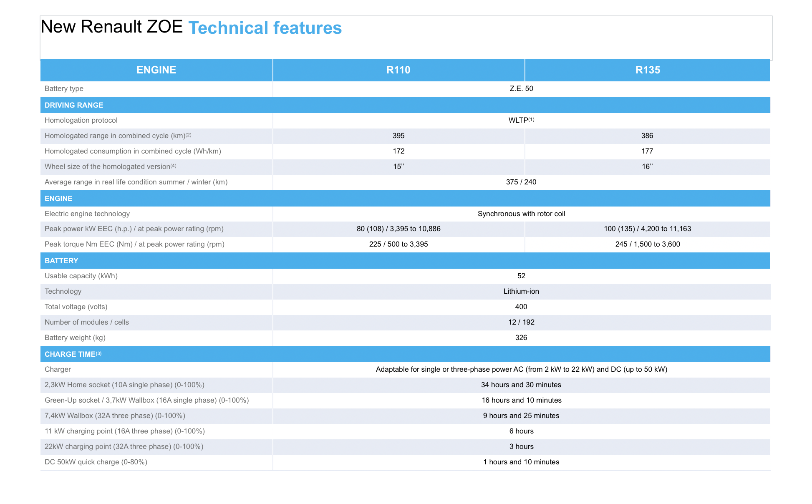Viewport: 812px width, 504px height.
Task: Click the 326 weight value
Action: click(521, 338)
